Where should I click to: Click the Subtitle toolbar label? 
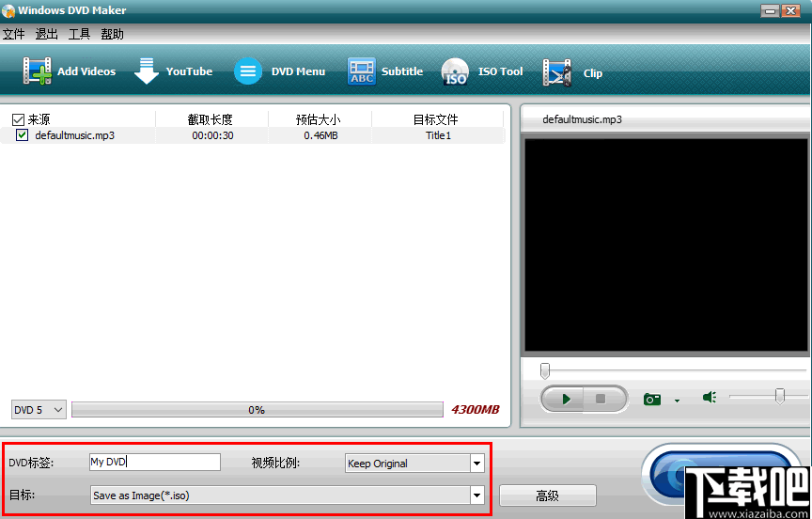click(x=402, y=71)
